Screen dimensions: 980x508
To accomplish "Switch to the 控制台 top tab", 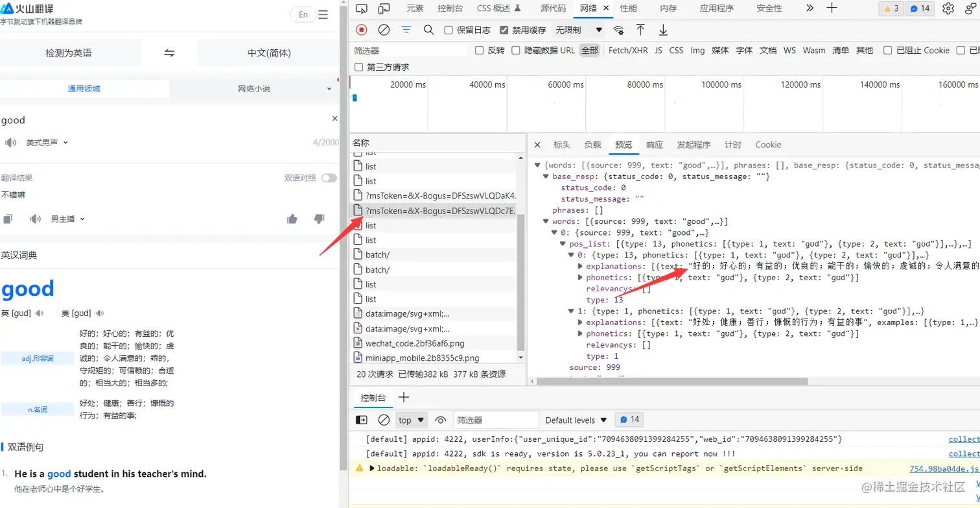I will point(450,8).
